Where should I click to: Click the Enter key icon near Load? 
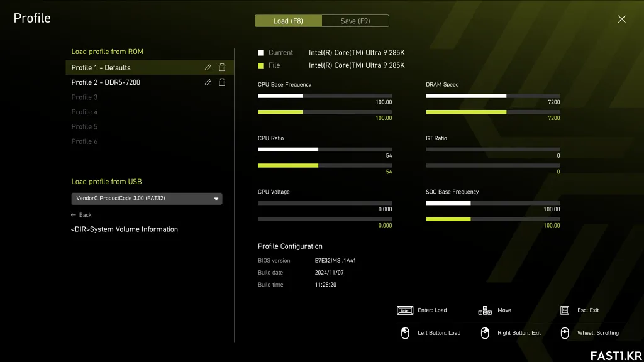point(405,310)
